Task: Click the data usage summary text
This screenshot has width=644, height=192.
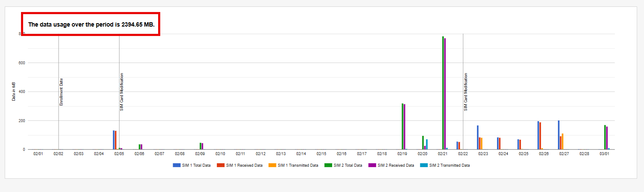Action: [x=91, y=24]
